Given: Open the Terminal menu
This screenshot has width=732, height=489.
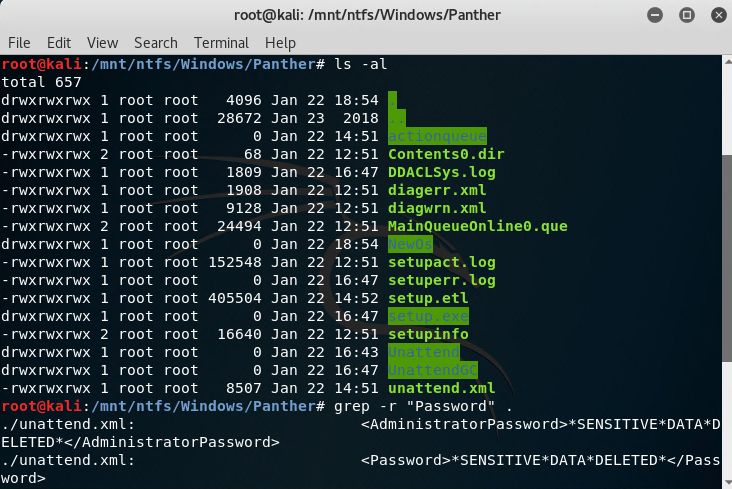Looking at the screenshot, I should [x=221, y=43].
